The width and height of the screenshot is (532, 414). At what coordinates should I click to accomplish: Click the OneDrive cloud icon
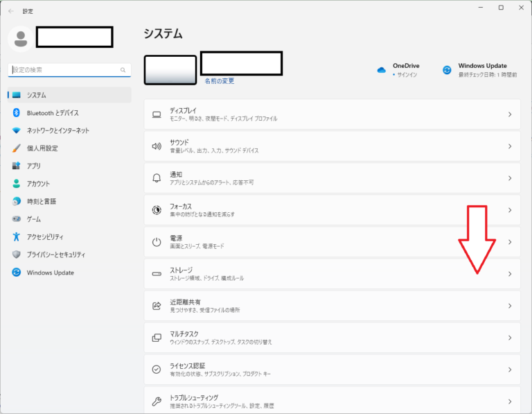pos(381,70)
